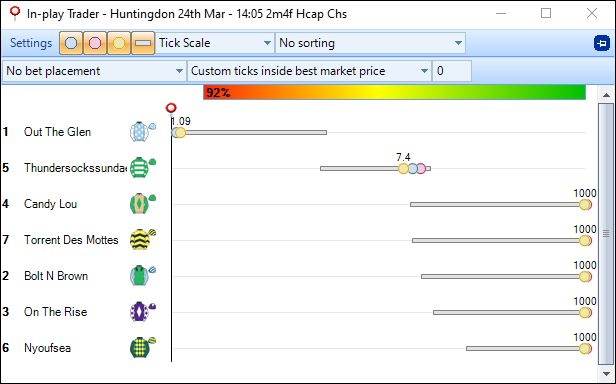
Task: Select the Bolt N Brown runner name
Action: [56, 276]
